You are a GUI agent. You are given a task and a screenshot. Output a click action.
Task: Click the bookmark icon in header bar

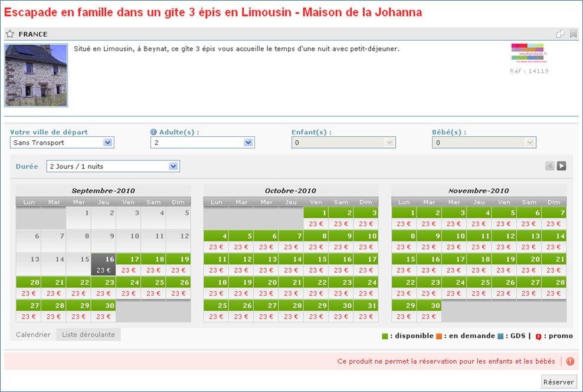(x=573, y=34)
